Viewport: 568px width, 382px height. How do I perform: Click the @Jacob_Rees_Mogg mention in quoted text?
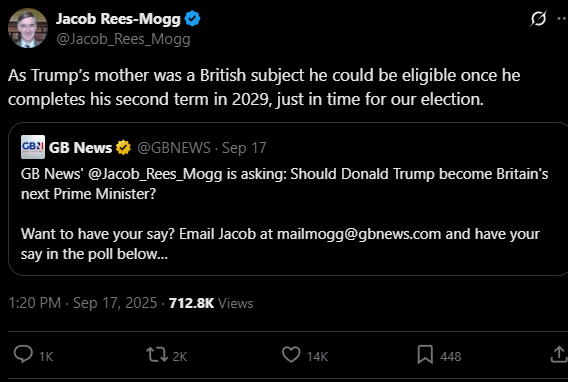155,174
